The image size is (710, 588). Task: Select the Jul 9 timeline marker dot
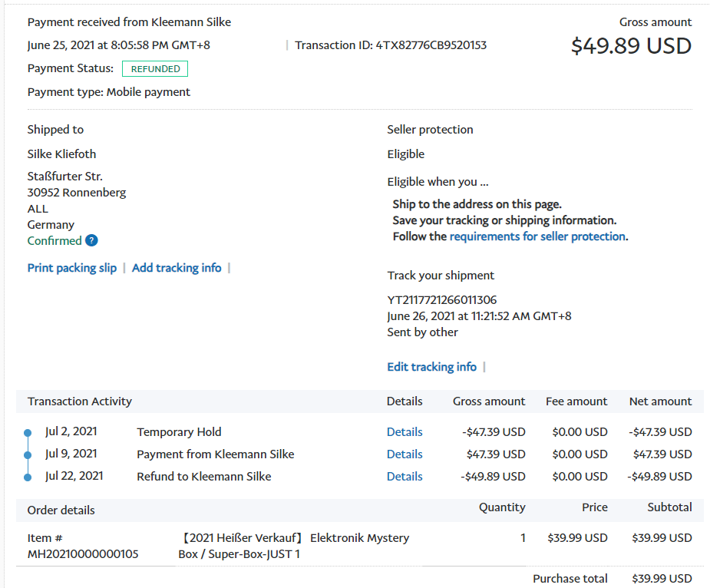pos(28,455)
